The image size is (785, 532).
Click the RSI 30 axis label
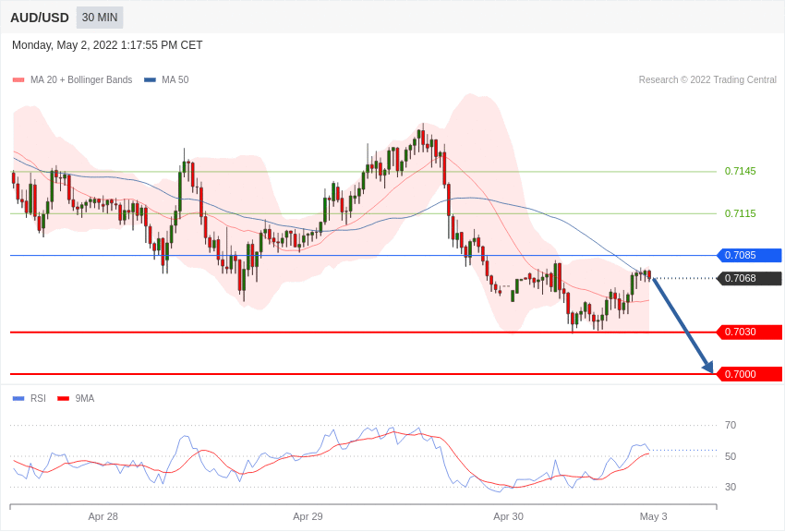(x=731, y=487)
